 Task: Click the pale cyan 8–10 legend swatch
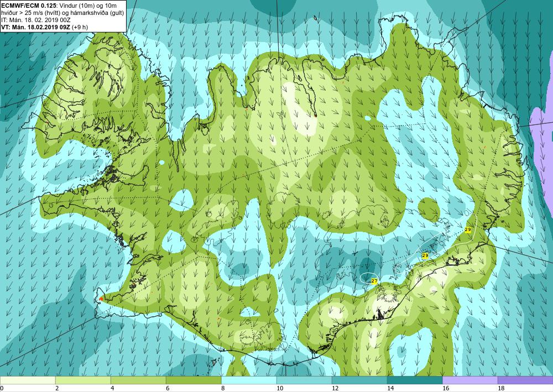[x=249, y=380]
